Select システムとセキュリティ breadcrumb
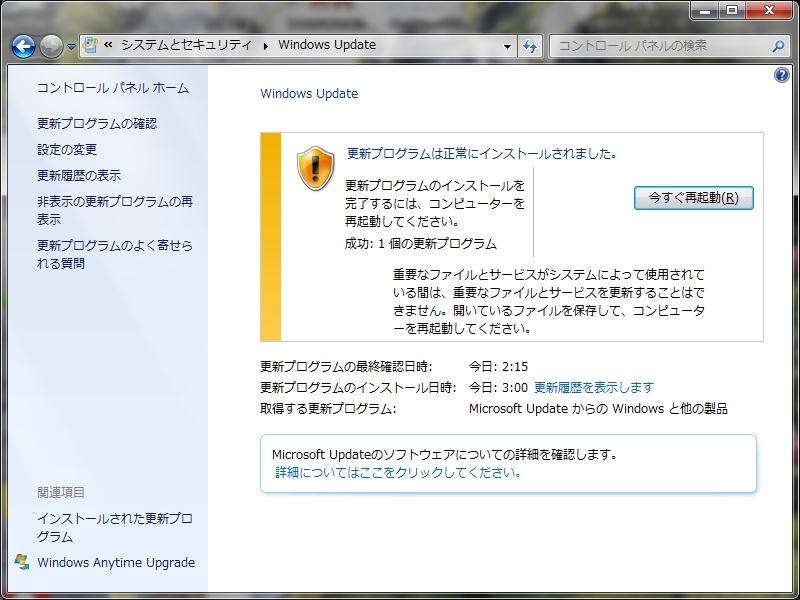 (x=186, y=45)
